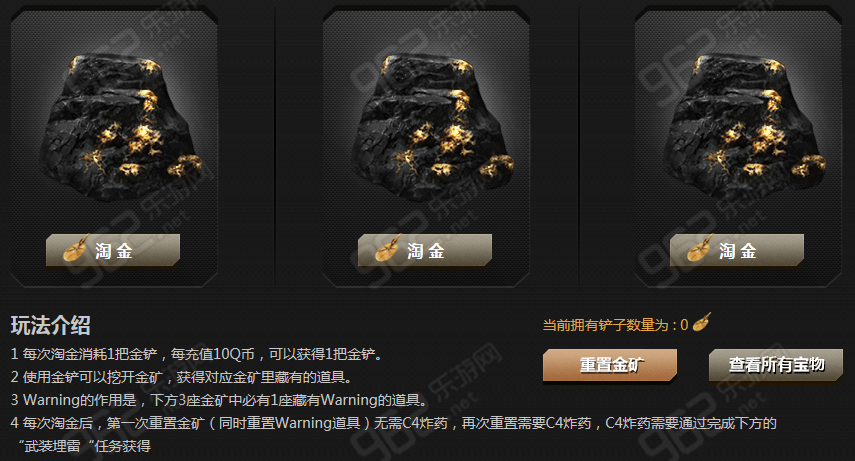The width and height of the screenshot is (855, 461).
Task: Click rule 4 about C4炸药 resetting
Action: point(394,423)
